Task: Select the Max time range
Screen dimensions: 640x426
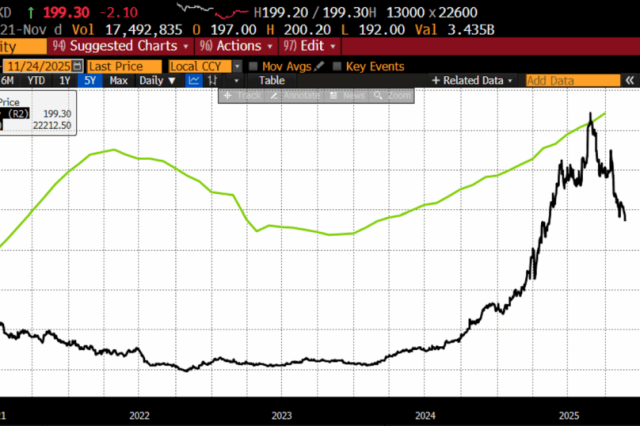Action: pyautogui.click(x=118, y=80)
